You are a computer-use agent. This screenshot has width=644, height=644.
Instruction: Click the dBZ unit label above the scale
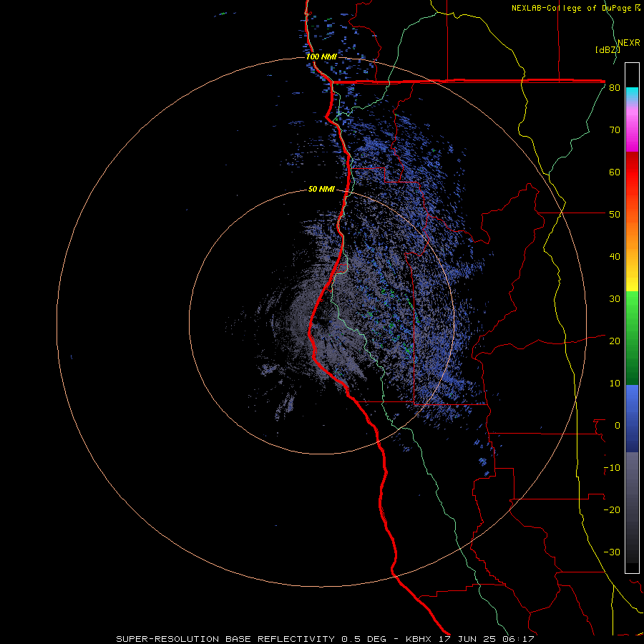tap(608, 50)
